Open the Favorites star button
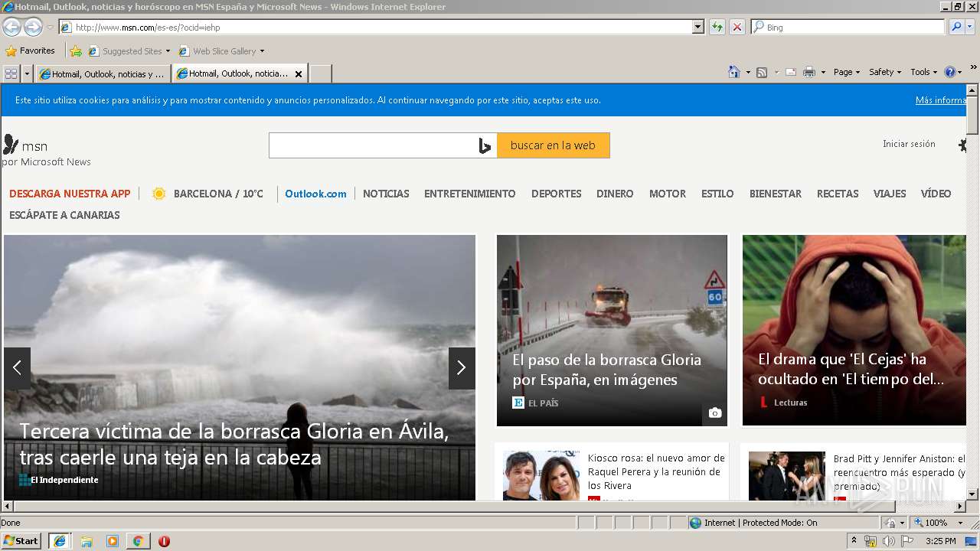 tap(30, 51)
